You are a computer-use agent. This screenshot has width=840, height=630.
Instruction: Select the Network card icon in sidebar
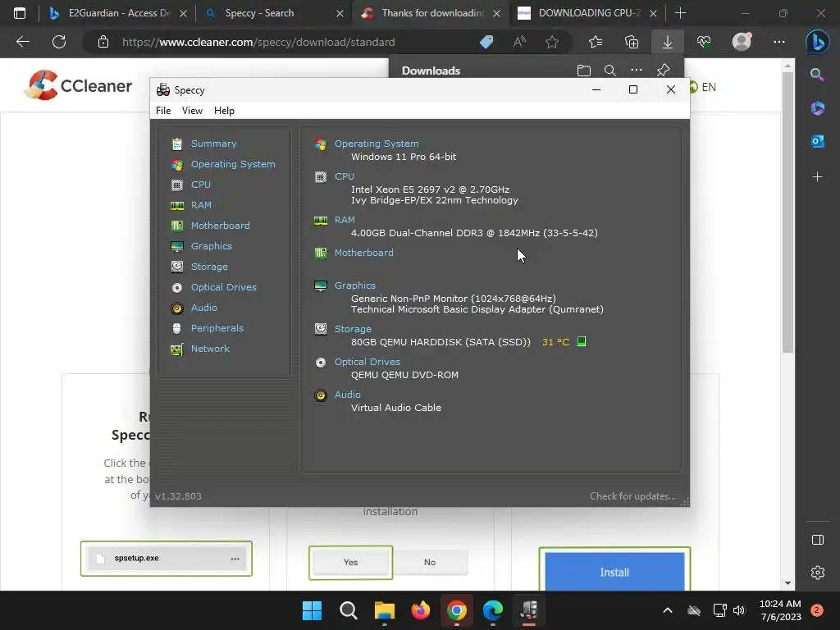177,349
